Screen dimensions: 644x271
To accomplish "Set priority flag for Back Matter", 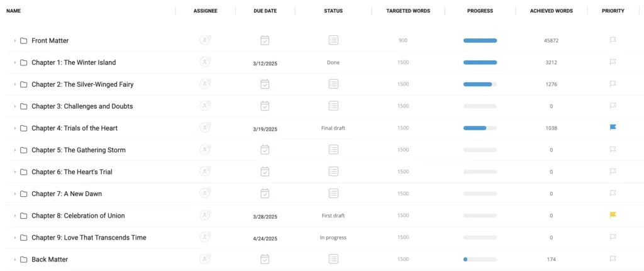I will [613, 258].
